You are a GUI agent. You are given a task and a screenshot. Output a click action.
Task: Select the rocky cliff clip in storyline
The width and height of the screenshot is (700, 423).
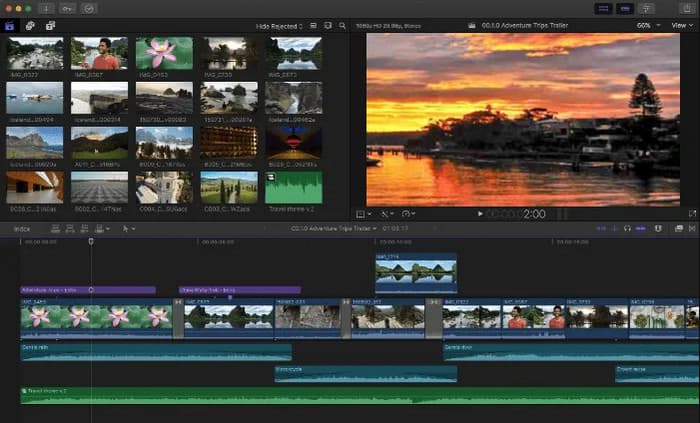click(308, 319)
